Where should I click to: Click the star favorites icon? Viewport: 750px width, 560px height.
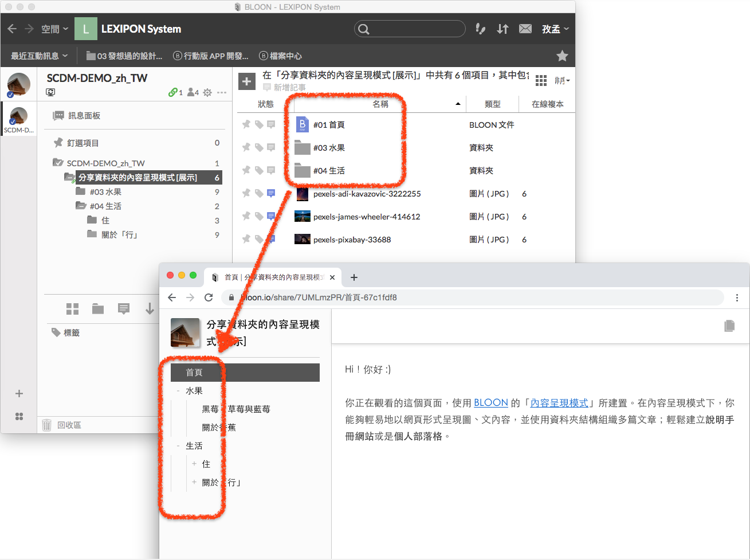[562, 56]
